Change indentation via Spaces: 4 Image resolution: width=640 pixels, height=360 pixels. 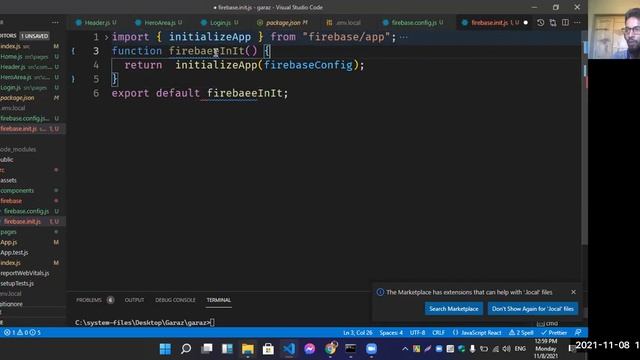click(x=391, y=333)
